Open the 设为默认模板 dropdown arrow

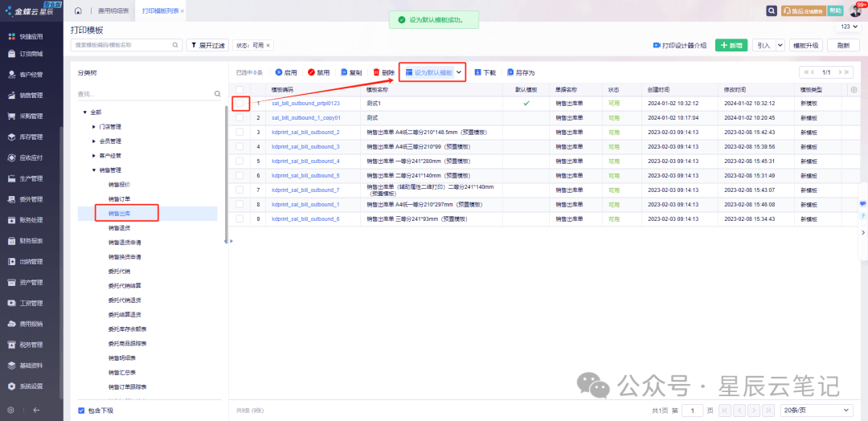(x=459, y=72)
